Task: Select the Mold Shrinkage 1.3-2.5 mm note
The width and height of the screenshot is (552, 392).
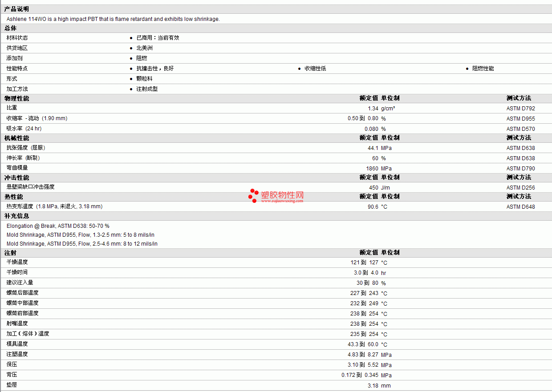Action: click(x=81, y=235)
